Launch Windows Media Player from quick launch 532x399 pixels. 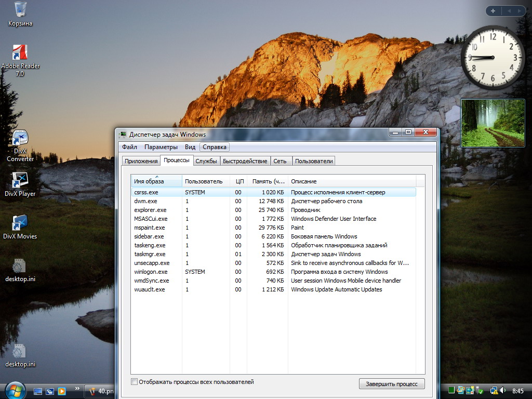(62, 391)
